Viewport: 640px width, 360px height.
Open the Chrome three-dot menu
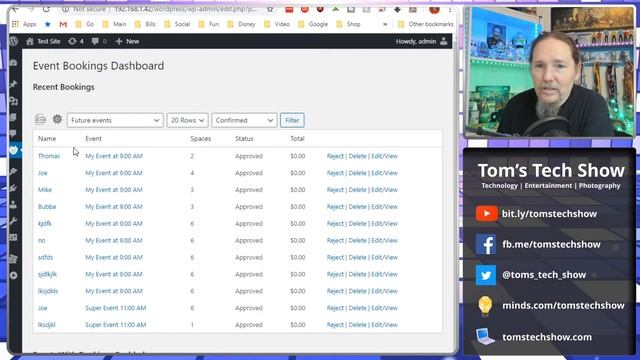point(450,9)
